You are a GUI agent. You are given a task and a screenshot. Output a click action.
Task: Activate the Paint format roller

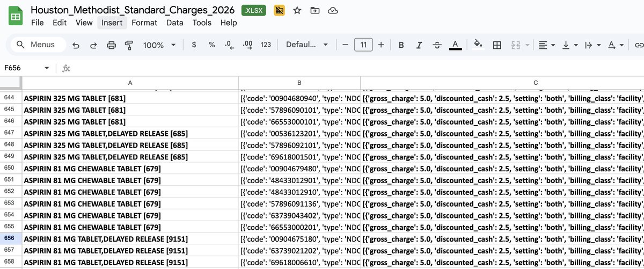(x=129, y=45)
